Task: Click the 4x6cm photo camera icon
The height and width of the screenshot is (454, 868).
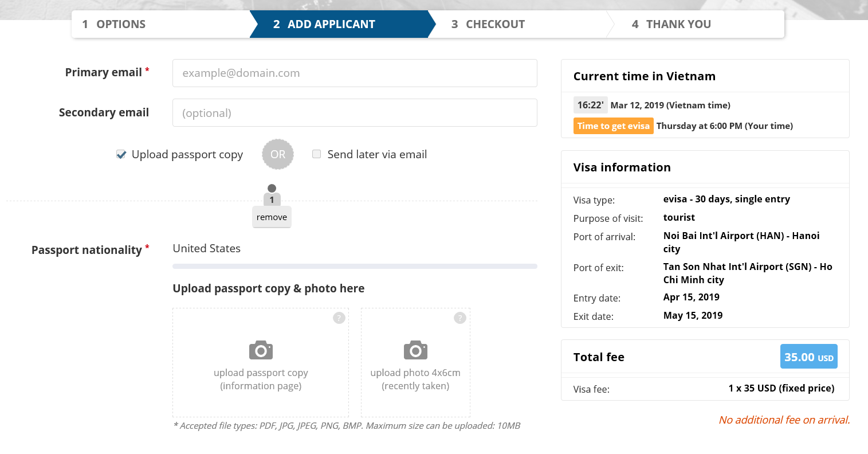Action: click(415, 350)
